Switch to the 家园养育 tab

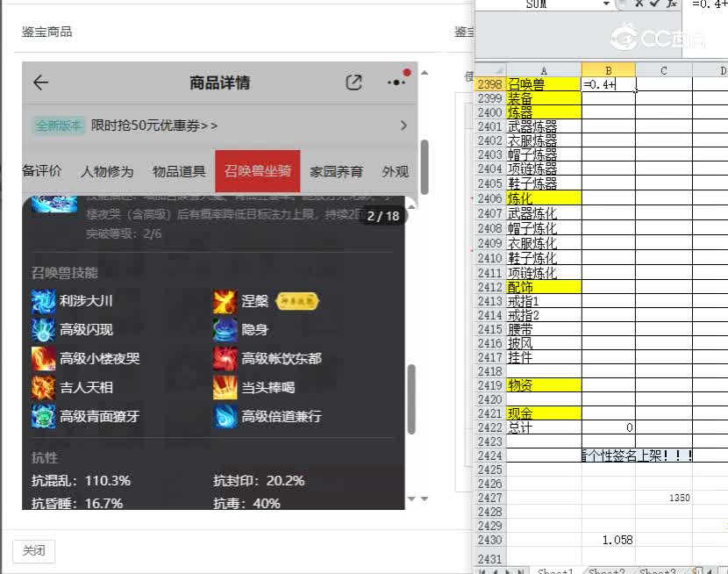[x=336, y=171]
